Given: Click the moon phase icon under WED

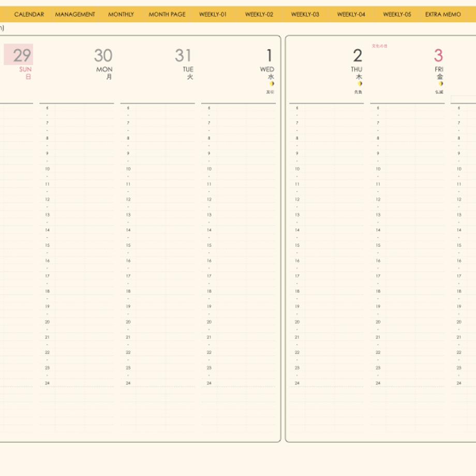Looking at the screenshot, I should 272,83.
